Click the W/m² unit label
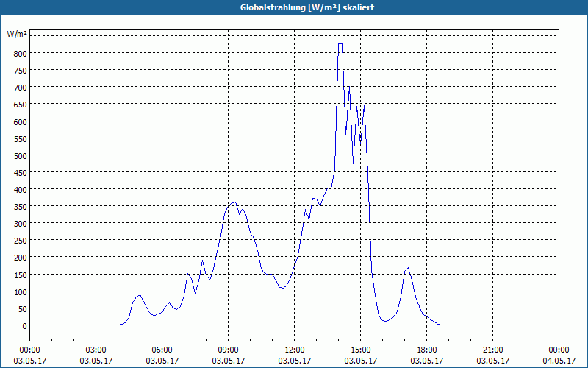 click(17, 34)
